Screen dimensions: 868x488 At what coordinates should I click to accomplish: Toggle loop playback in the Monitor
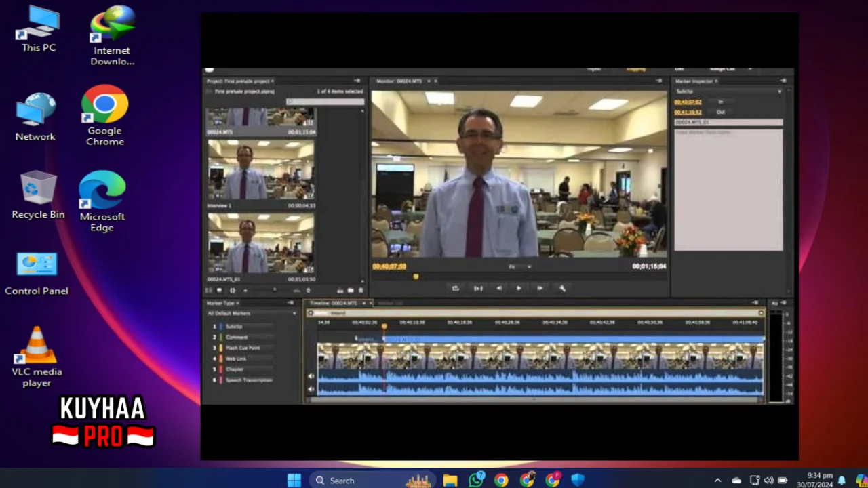tap(456, 288)
